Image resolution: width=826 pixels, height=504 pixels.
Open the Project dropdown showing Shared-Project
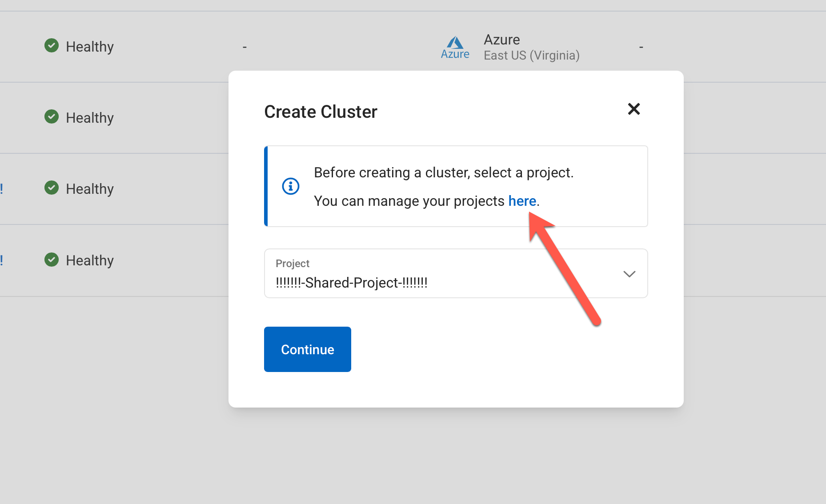[x=445, y=274]
